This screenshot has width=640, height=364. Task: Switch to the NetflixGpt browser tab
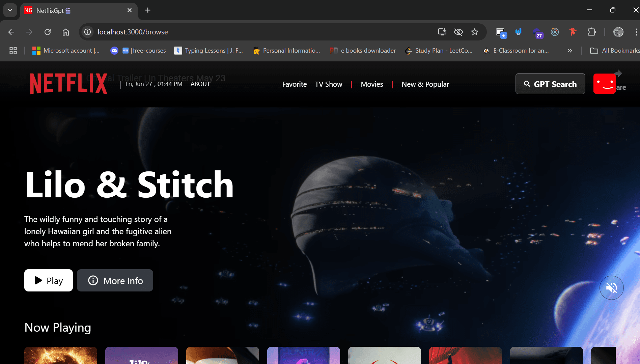[x=67, y=10]
